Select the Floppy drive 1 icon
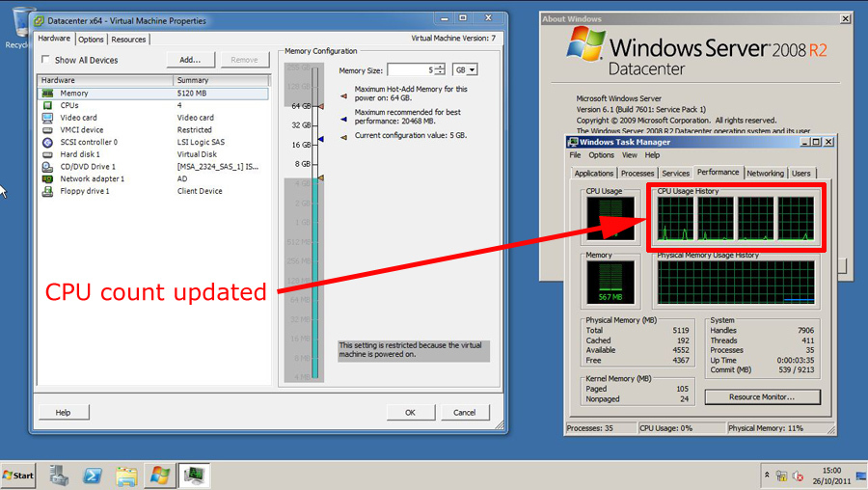Screen dimensions: 868x490 (x=47, y=191)
